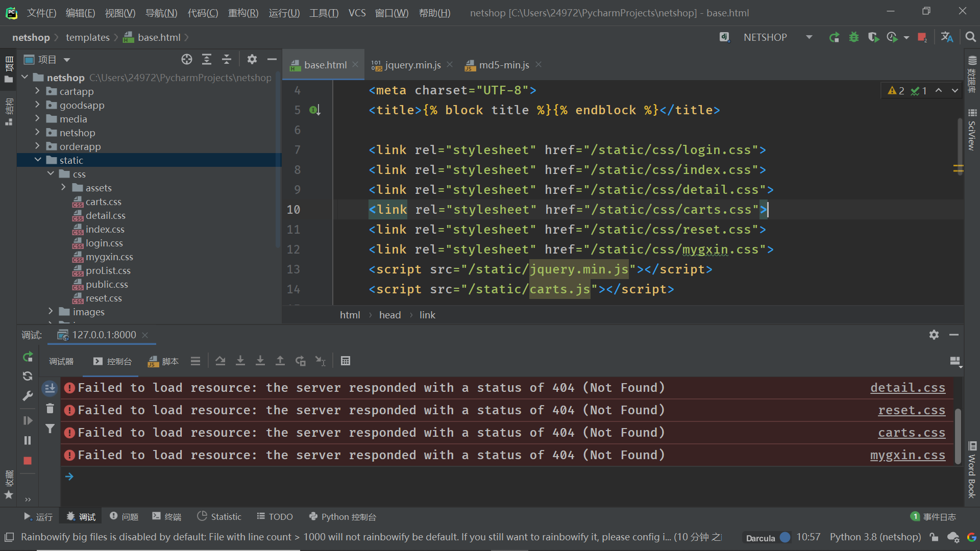Switch to the 脚本 scripts tab

163,361
